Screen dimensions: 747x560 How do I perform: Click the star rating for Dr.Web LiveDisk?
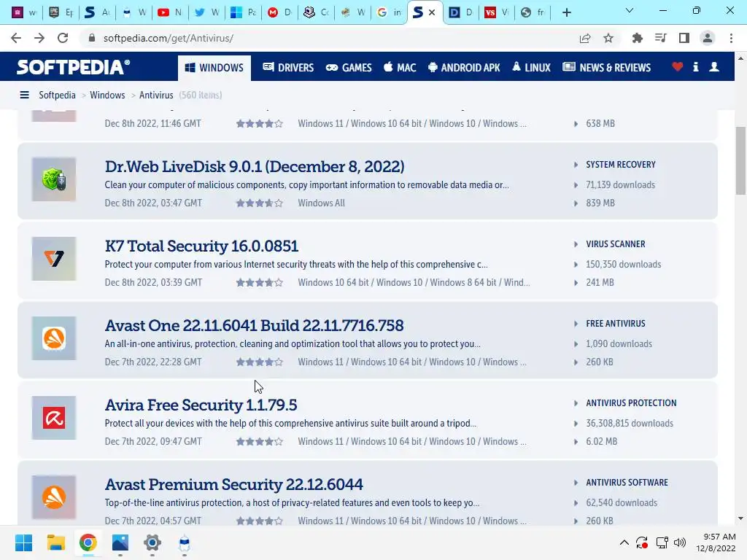pos(260,203)
